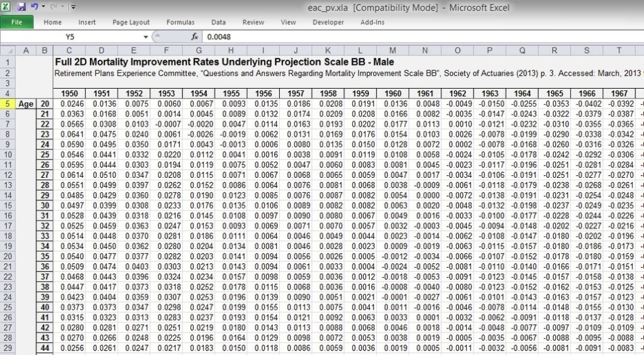Select cell with value 0.0614 for age 27

click(x=69, y=175)
